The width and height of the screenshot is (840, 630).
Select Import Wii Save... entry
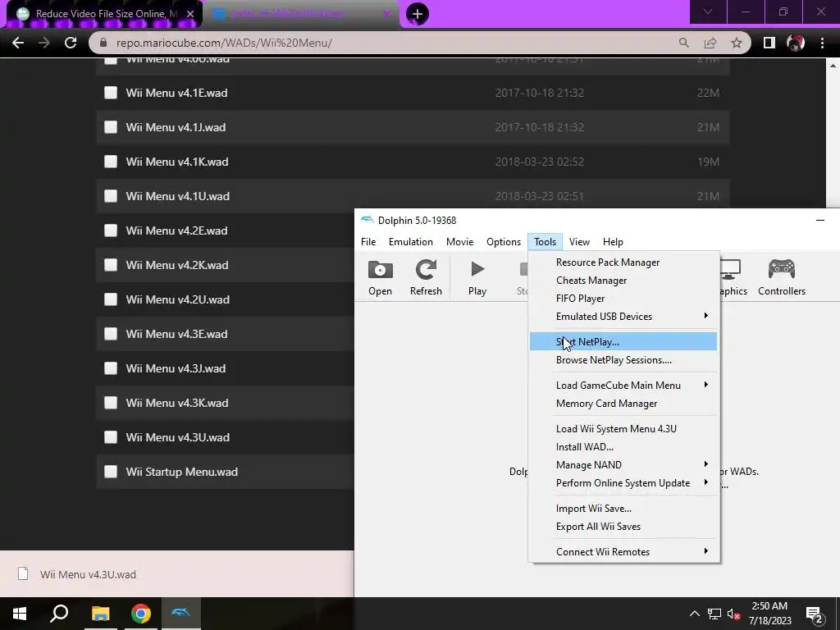pyautogui.click(x=623, y=508)
